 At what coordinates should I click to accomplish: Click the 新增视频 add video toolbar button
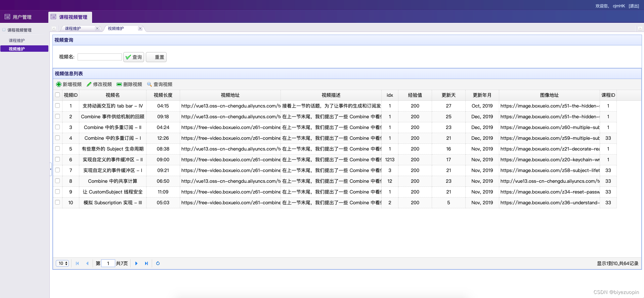pyautogui.click(x=69, y=84)
